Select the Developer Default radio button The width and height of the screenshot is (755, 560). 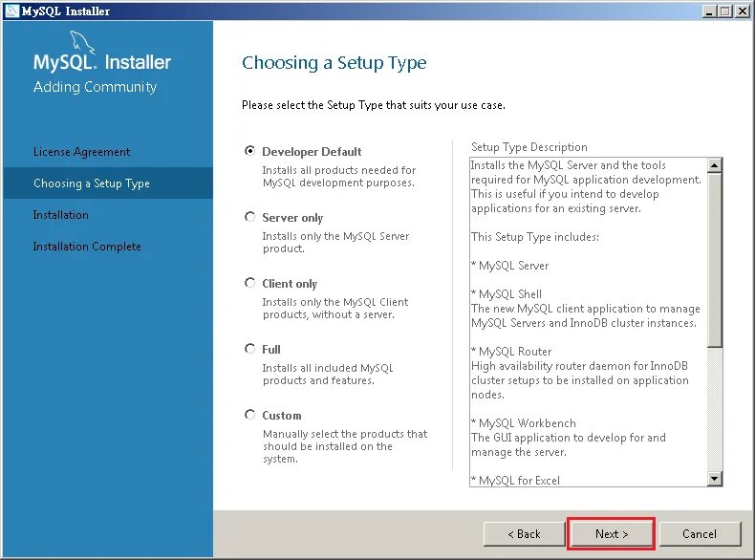pyautogui.click(x=249, y=151)
